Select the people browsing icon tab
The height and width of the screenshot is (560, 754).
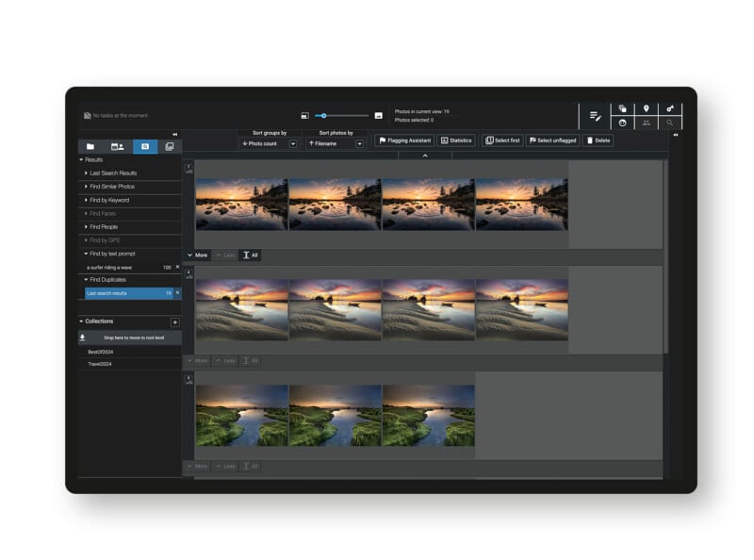point(117,146)
